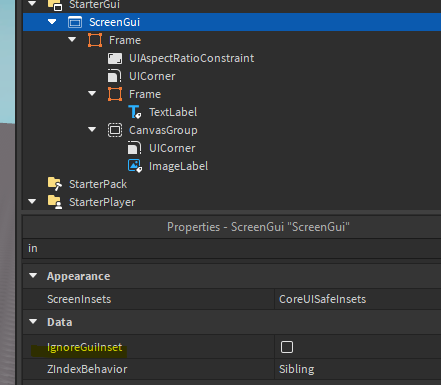Click the IgnoreGuiInset property name
The width and height of the screenshot is (441, 385).
coord(85,347)
